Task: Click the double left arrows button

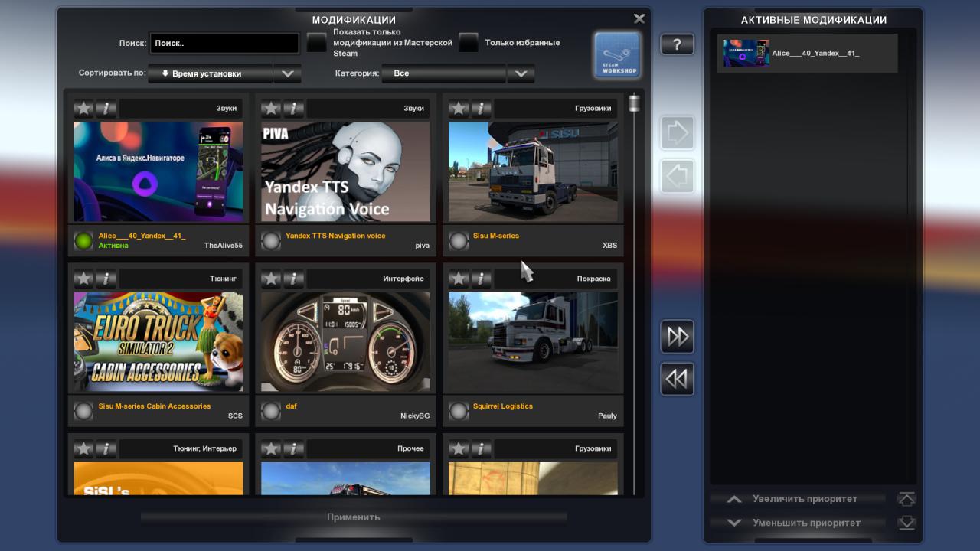Action: [677, 380]
